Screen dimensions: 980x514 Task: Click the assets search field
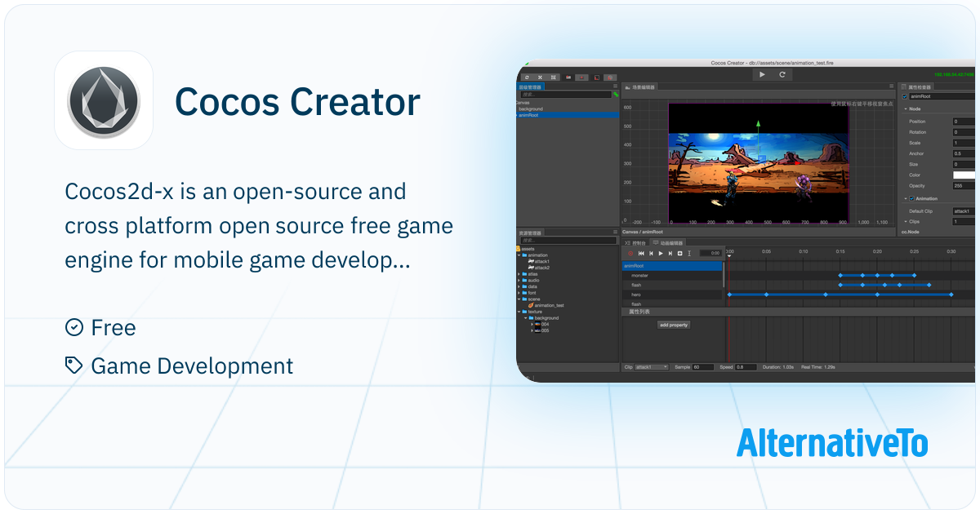click(x=568, y=241)
